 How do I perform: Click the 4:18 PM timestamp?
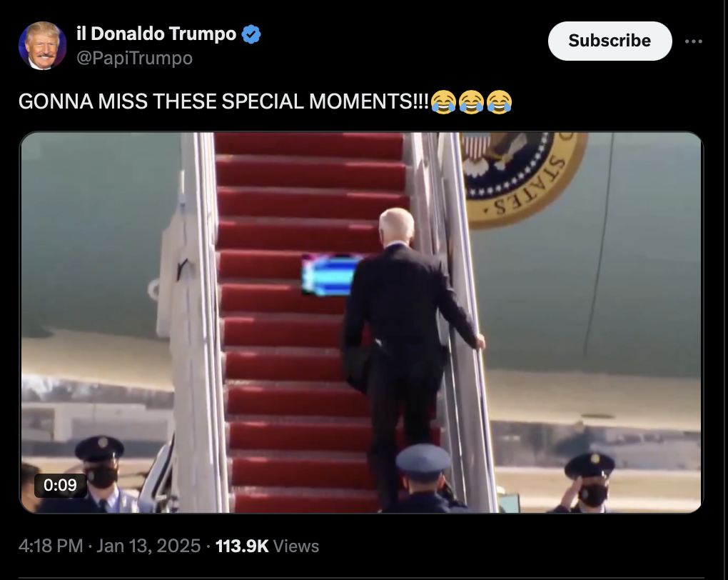pyautogui.click(x=51, y=546)
